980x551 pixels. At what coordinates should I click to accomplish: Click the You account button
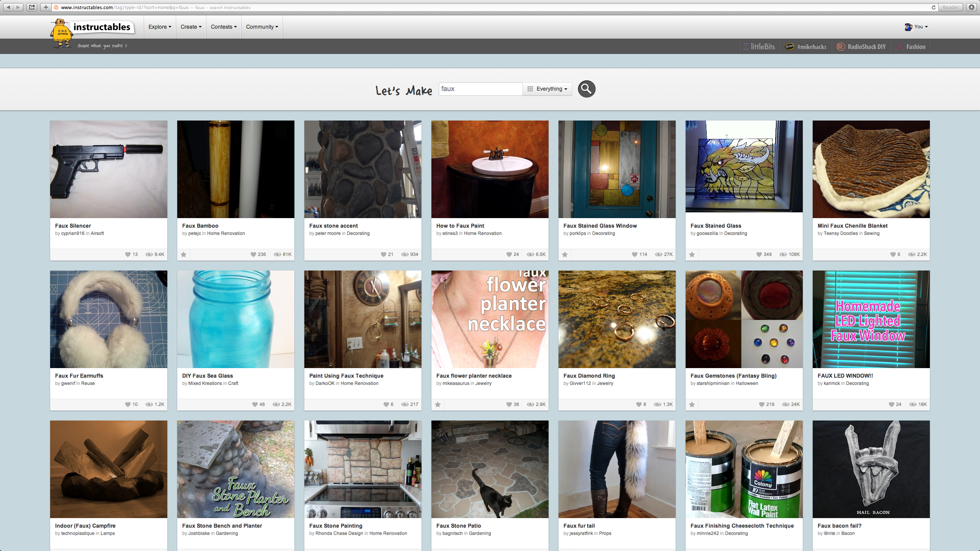point(917,26)
